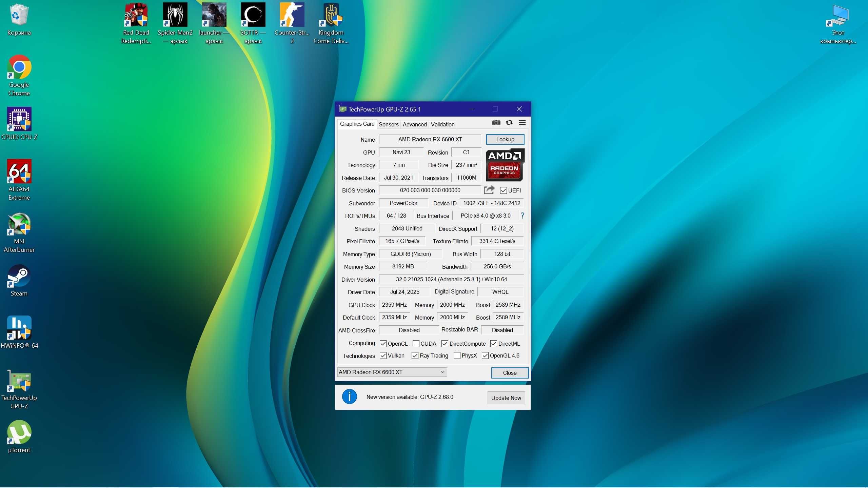Click the Name field AMD Radeon RX 6600 XT

(430, 139)
